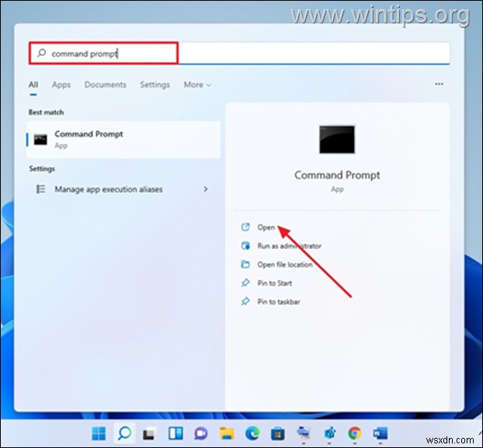Expand the Manage app execution aliases chevron
483x448 pixels.
(206, 189)
